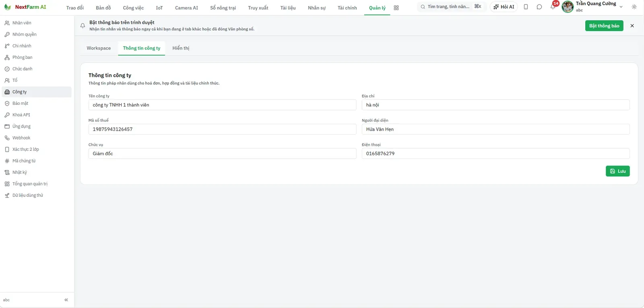Click the notification bell with badge 14
This screenshot has width=644, height=308.
point(553,6)
